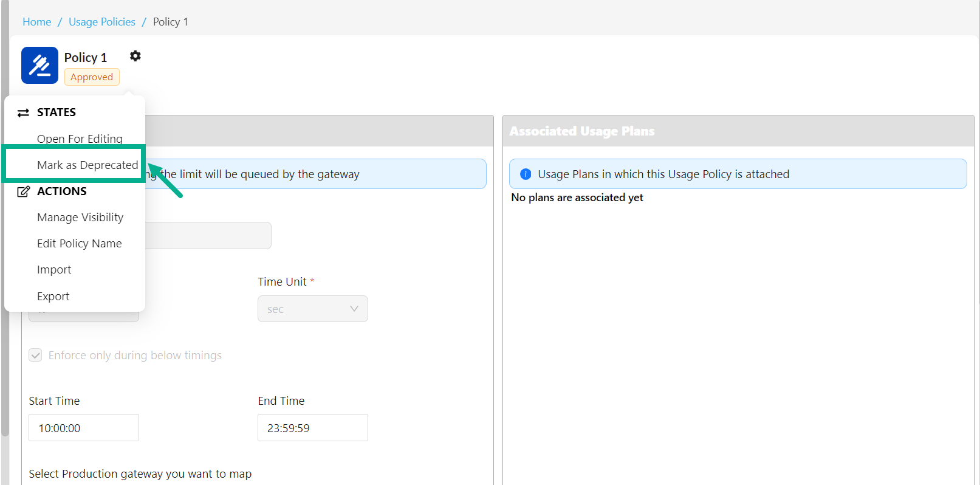
Task: Click the gear settings icon beside Policy 1
Action: 135,56
